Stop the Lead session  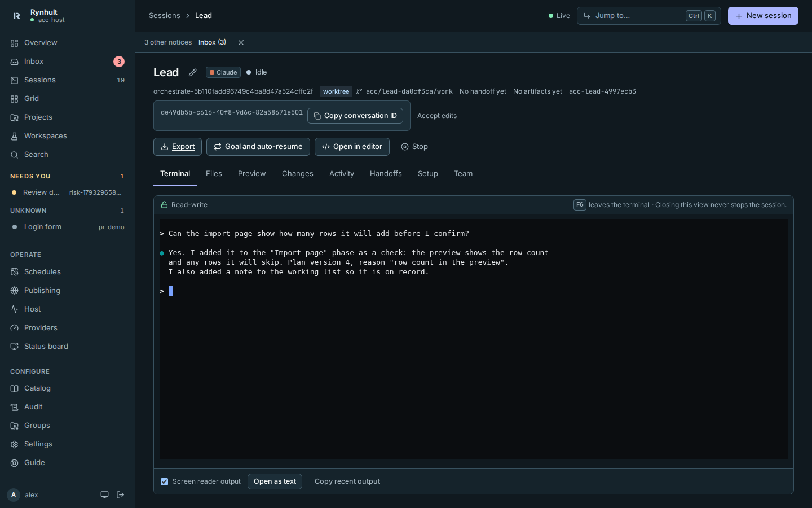pos(414,147)
